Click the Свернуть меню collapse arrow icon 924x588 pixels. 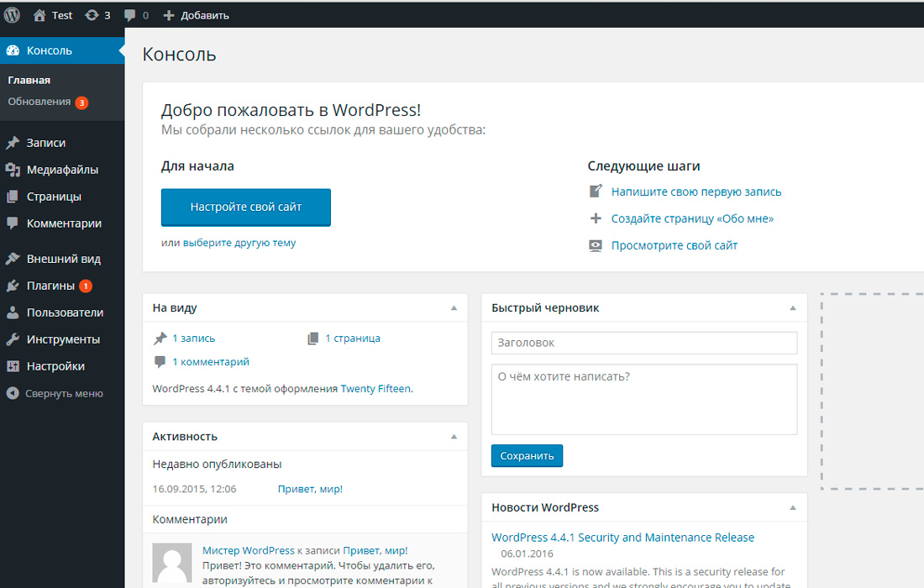(13, 393)
